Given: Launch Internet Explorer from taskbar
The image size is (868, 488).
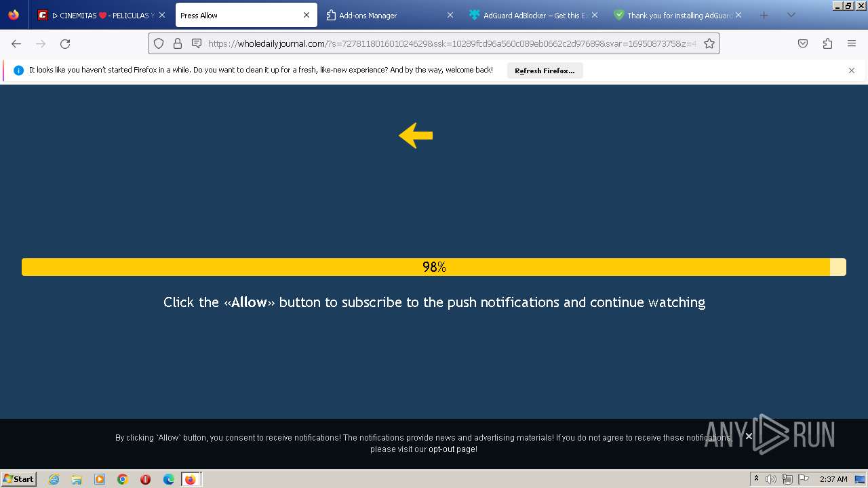Looking at the screenshot, I should coord(54,479).
